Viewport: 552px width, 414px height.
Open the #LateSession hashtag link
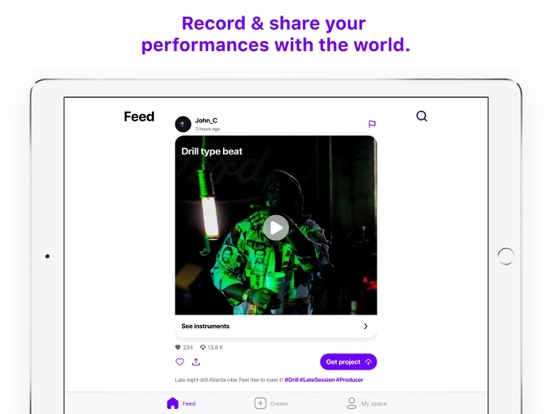317,380
